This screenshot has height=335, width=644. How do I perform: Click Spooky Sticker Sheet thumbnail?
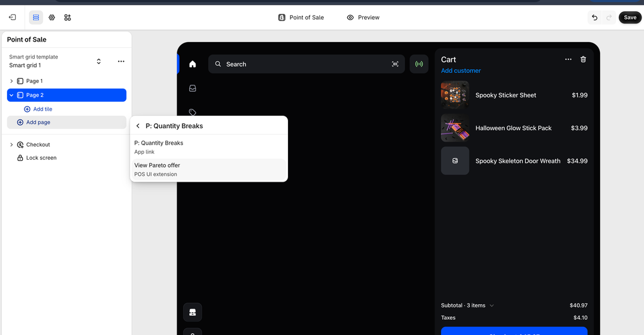455,95
